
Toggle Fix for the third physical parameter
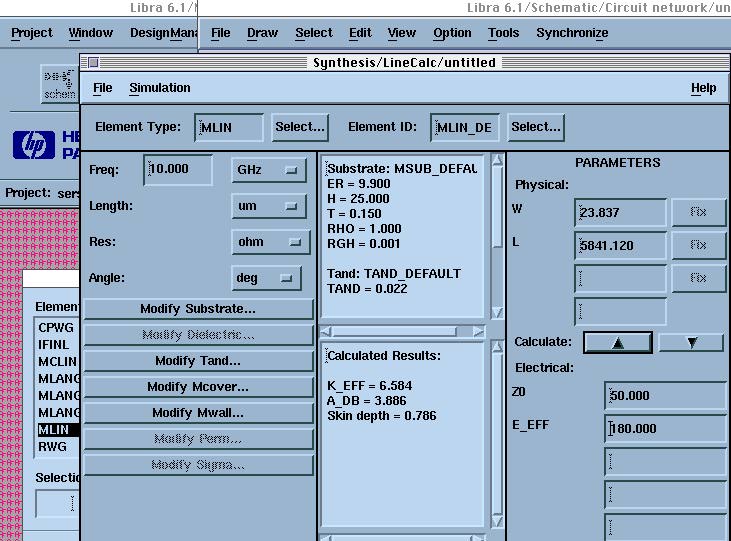pos(698,278)
